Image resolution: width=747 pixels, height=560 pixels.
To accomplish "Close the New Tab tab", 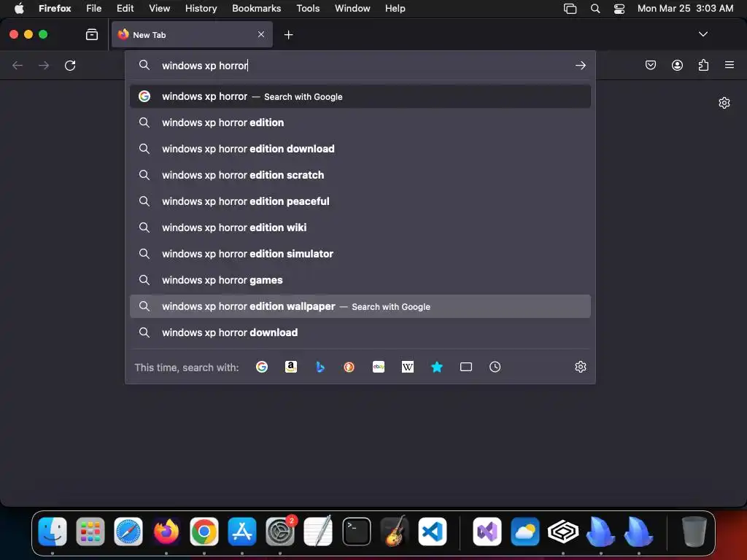I will [x=261, y=34].
